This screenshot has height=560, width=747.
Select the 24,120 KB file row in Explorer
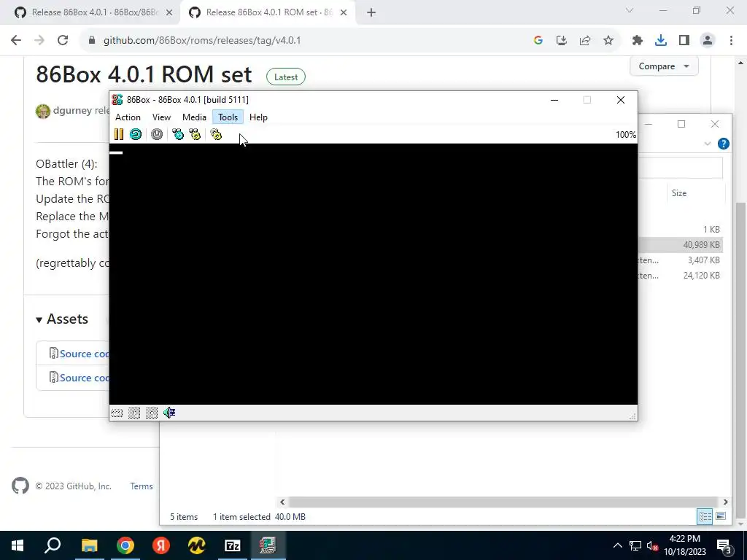[681, 275]
